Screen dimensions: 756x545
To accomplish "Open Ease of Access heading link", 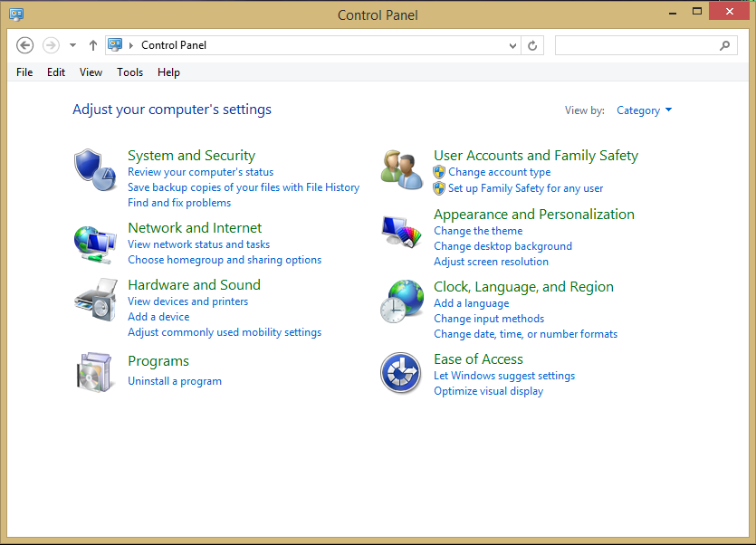I will [478, 359].
